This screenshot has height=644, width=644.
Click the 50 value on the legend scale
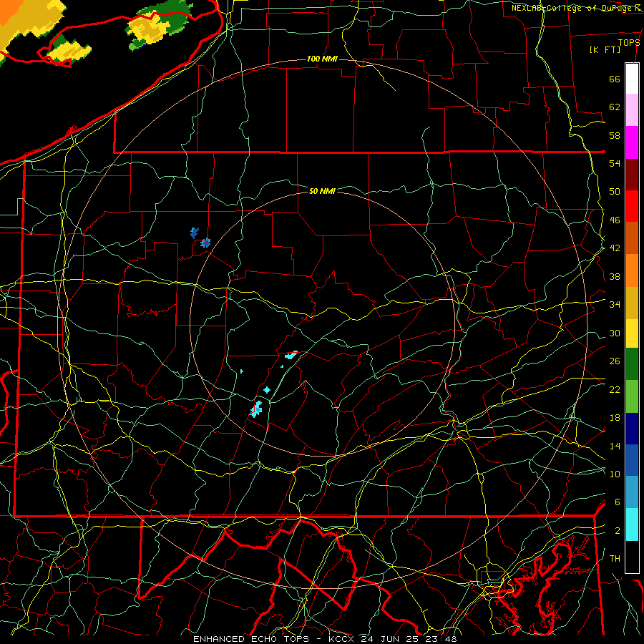point(615,191)
